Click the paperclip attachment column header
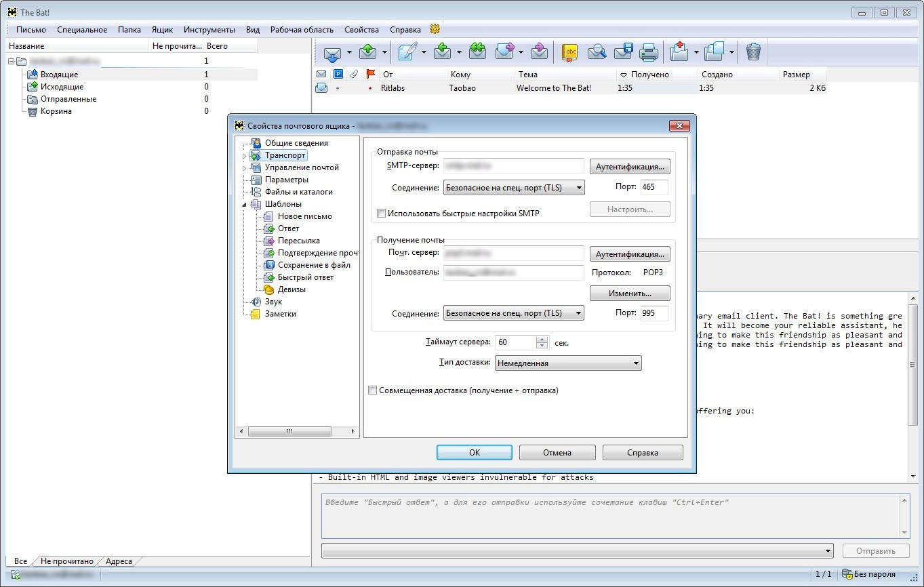The height and width of the screenshot is (587, 924). (354, 74)
